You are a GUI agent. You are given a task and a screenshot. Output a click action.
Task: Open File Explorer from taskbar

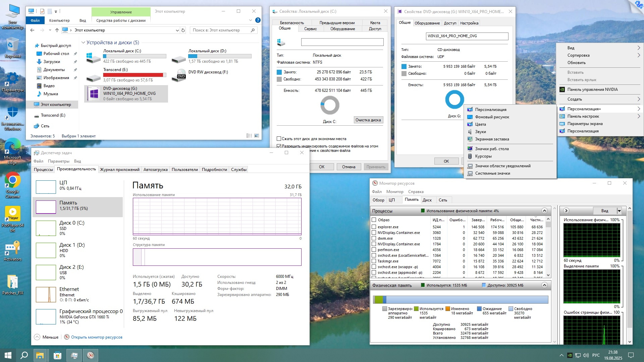[40, 355]
